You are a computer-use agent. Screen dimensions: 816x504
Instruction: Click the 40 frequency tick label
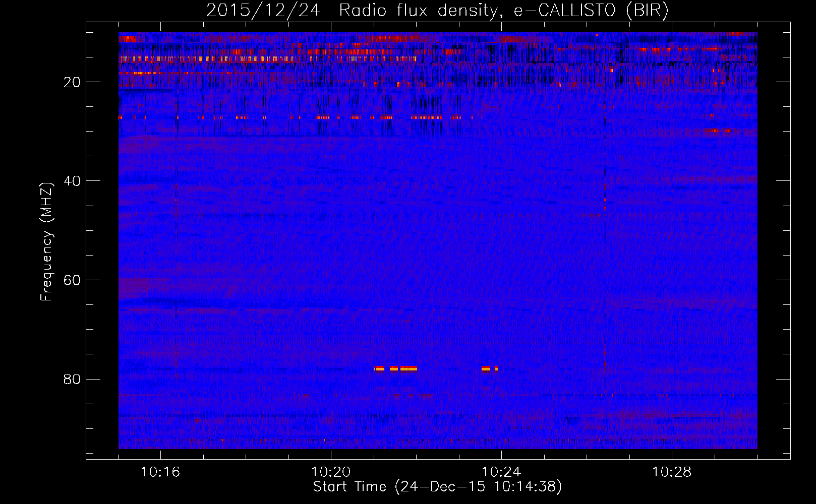73,181
